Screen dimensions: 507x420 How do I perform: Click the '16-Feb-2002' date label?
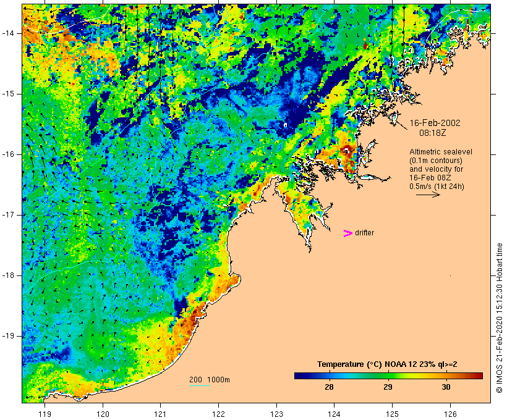click(x=435, y=123)
